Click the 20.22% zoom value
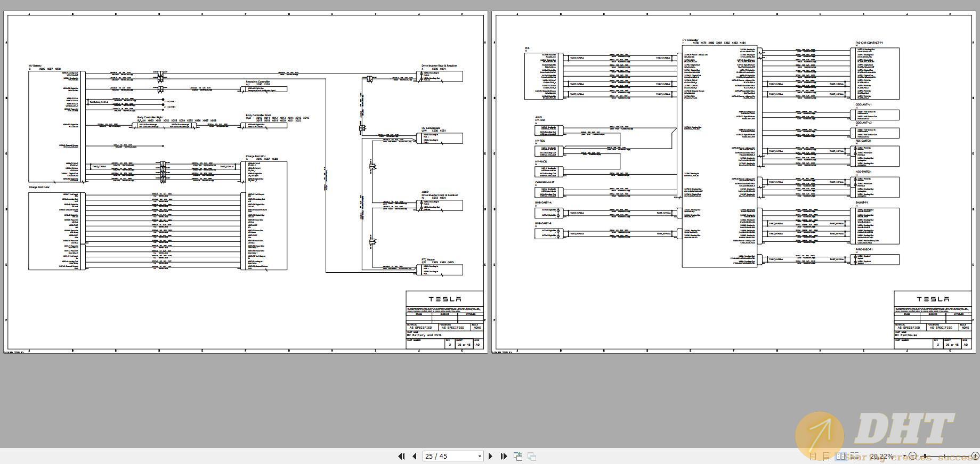980x464 pixels. (x=881, y=457)
